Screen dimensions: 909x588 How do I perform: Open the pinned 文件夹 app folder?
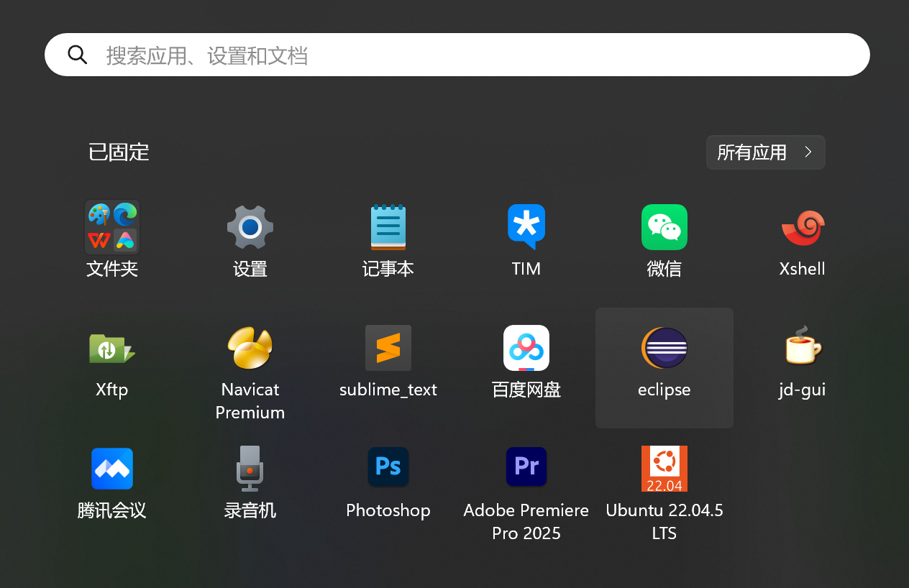coord(112,227)
